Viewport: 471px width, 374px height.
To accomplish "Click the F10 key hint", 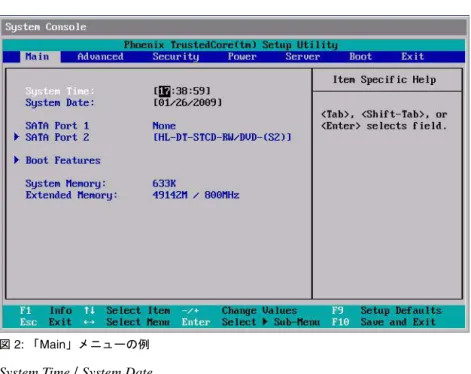I will click(x=340, y=322).
